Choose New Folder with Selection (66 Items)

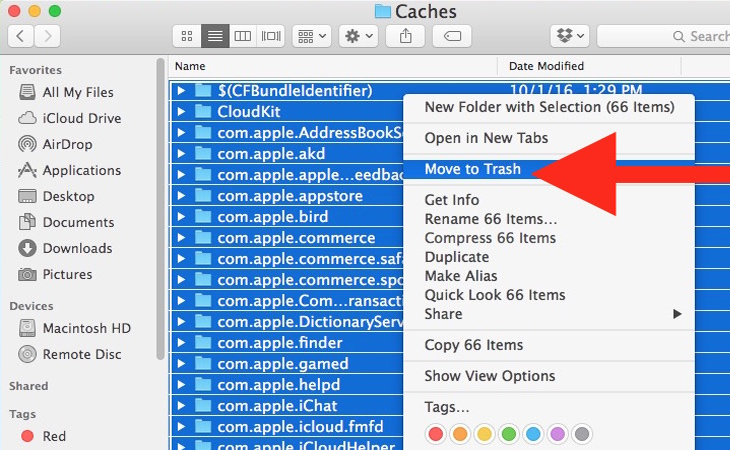[549, 107]
